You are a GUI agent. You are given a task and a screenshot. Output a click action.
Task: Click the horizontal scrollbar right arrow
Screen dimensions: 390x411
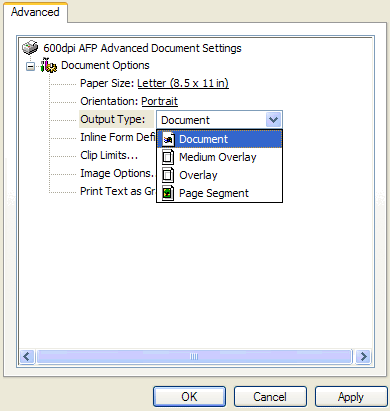363,357
